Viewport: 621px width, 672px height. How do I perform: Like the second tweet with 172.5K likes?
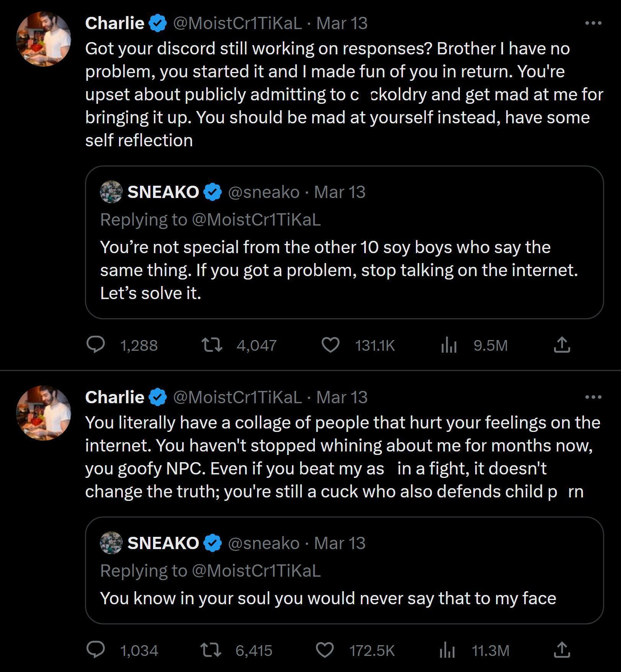[x=325, y=650]
